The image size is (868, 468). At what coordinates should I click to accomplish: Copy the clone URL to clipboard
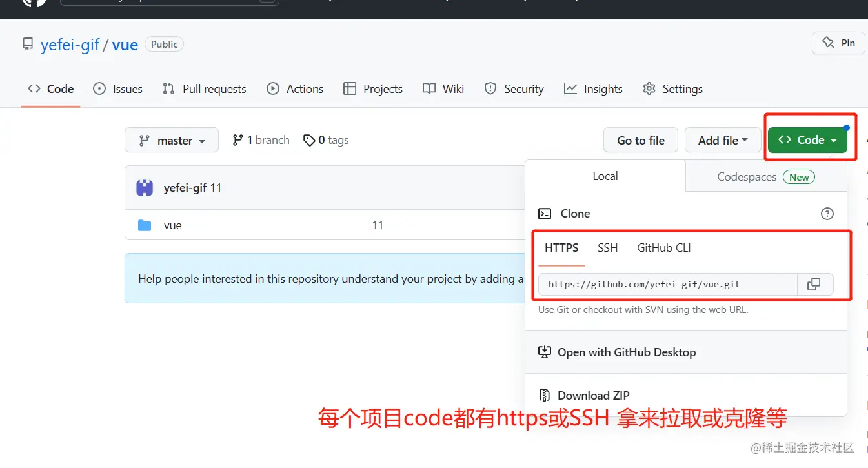tap(815, 284)
